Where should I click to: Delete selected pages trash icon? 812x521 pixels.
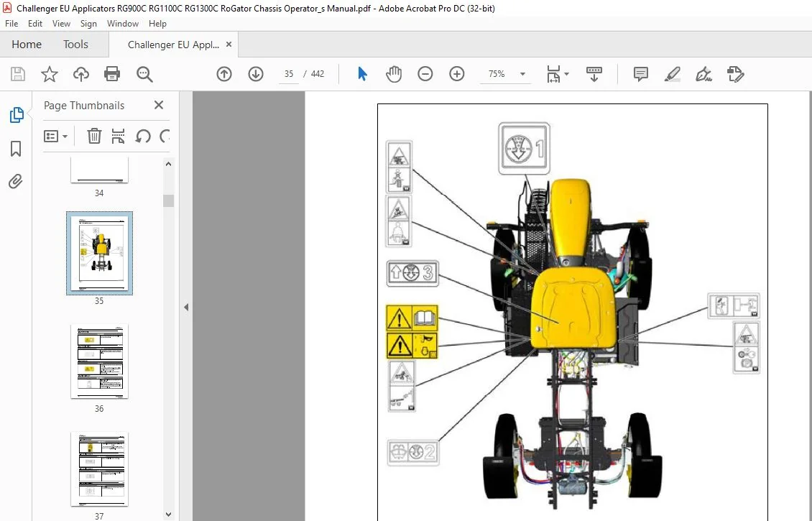[93, 137]
